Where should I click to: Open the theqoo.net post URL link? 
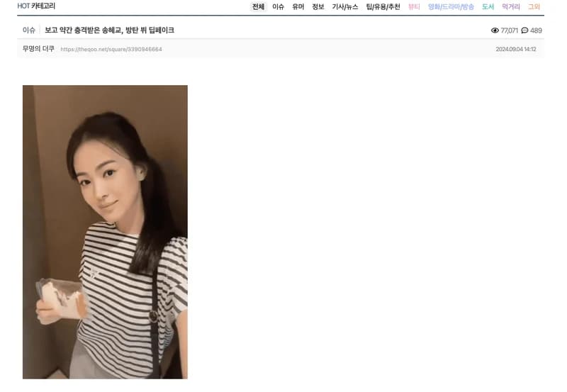coord(111,49)
